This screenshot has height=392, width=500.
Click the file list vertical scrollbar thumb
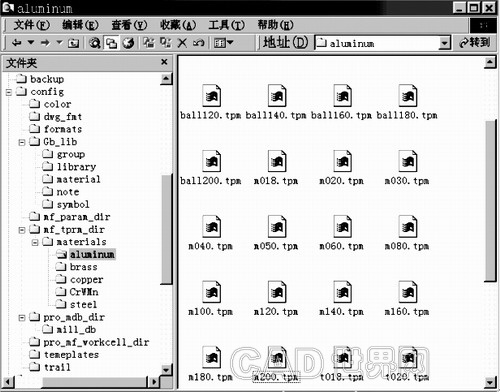[490, 201]
